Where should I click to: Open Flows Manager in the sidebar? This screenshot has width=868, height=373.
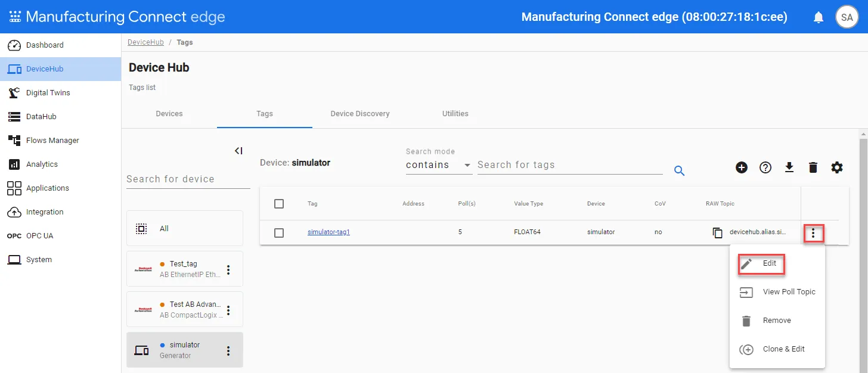pyautogui.click(x=60, y=141)
